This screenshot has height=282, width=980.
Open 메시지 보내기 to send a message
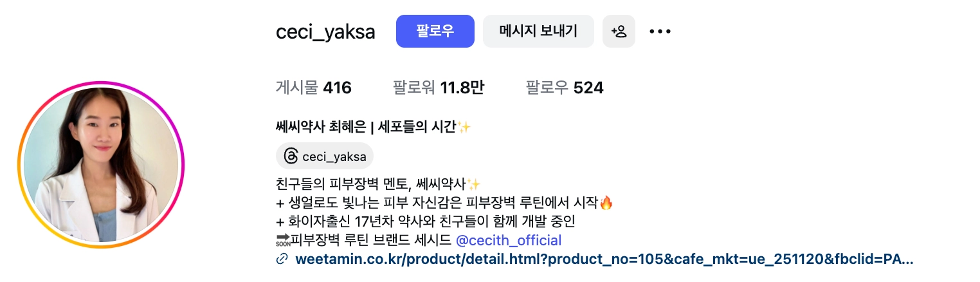[538, 31]
